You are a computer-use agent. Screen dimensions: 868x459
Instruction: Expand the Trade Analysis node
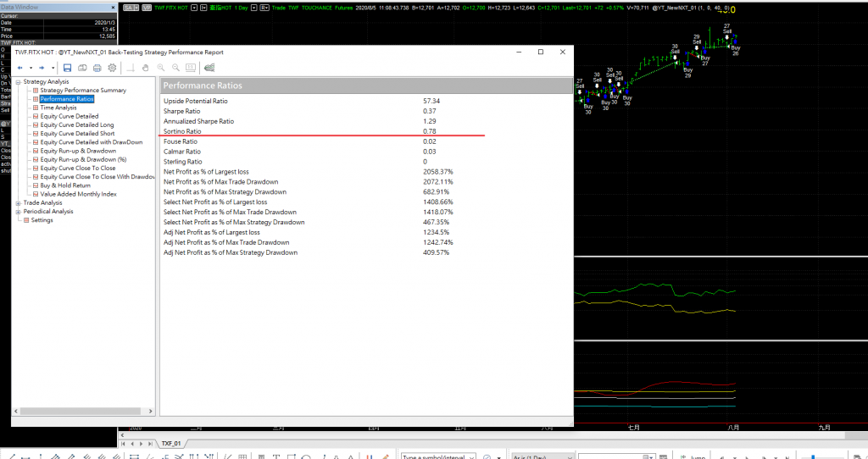coord(19,202)
